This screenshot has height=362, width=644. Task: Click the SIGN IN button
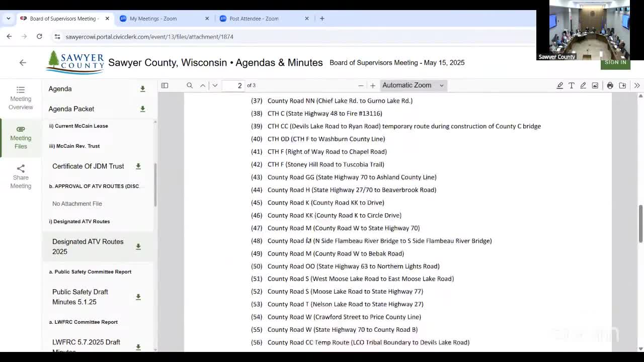615,62
